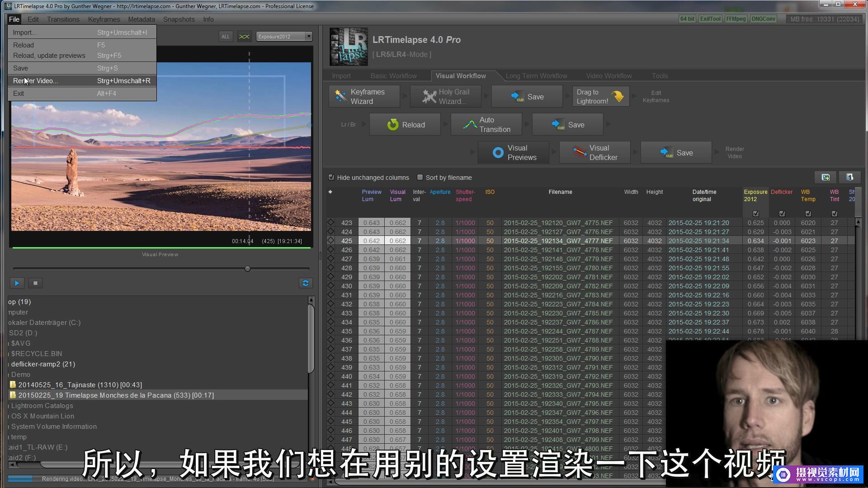Choose Exit from the File menu
868x488 pixels.
tap(82, 94)
